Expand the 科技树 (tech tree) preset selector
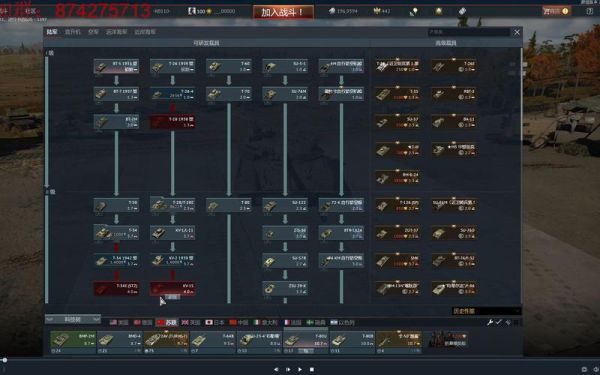This screenshot has width=600, height=375. (73, 319)
